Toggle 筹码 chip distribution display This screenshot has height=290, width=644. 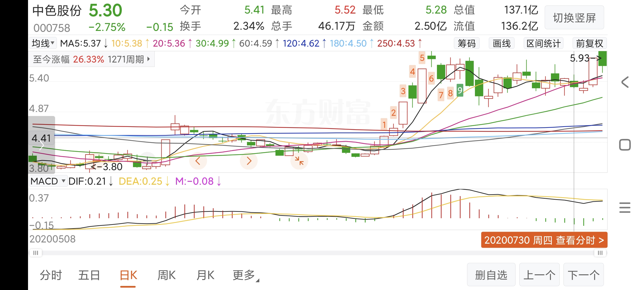tap(467, 43)
